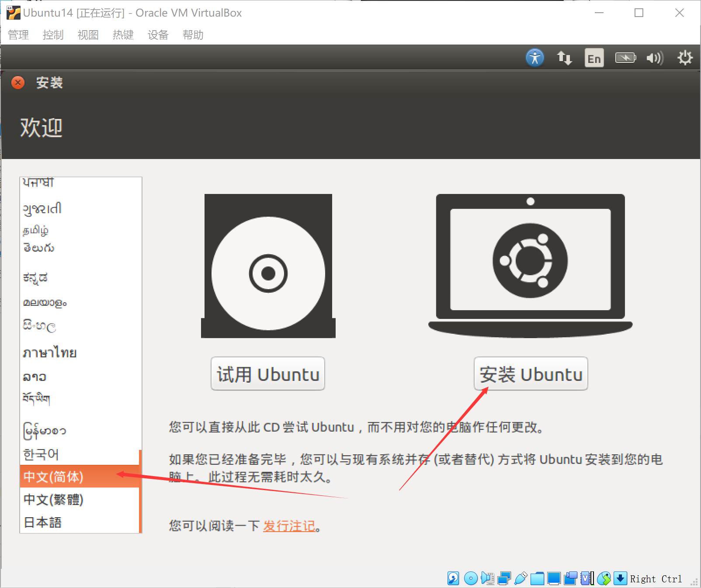701x588 pixels.
Task: Open the system gear menu
Action: 685,58
